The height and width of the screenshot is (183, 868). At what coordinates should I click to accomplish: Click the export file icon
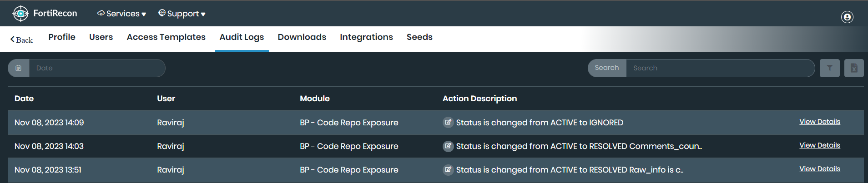pyautogui.click(x=854, y=68)
